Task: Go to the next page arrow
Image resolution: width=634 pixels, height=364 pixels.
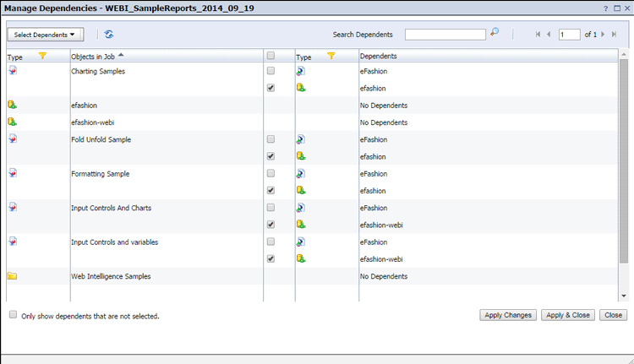Action: pyautogui.click(x=602, y=35)
